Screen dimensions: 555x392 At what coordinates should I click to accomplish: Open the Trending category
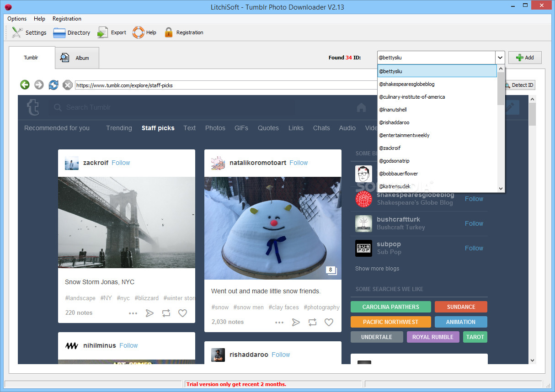[119, 128]
